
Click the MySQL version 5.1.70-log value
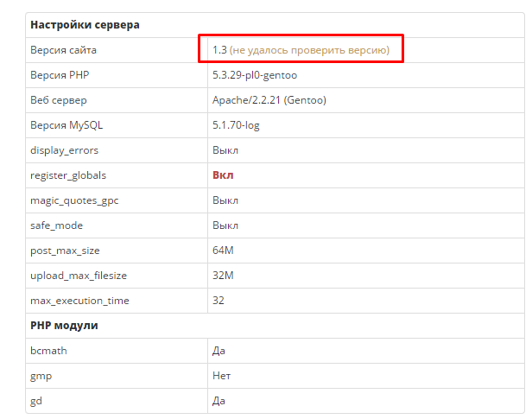(x=236, y=125)
